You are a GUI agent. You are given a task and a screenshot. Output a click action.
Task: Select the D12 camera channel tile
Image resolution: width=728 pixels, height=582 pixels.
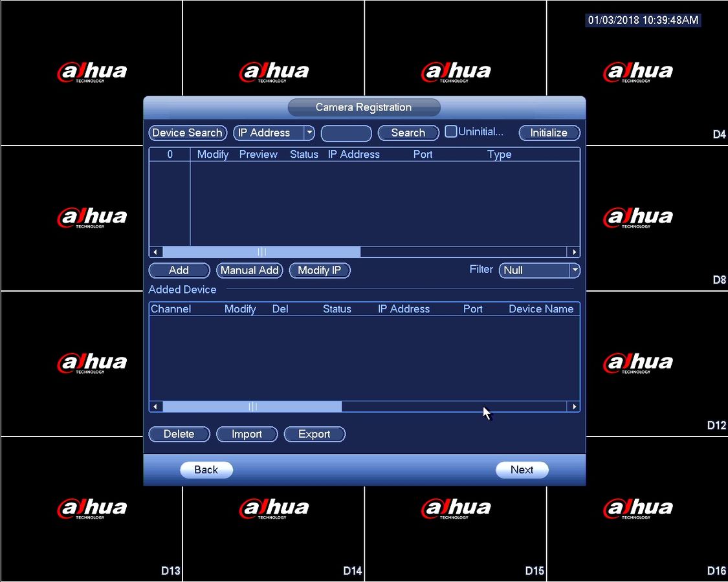click(657, 363)
